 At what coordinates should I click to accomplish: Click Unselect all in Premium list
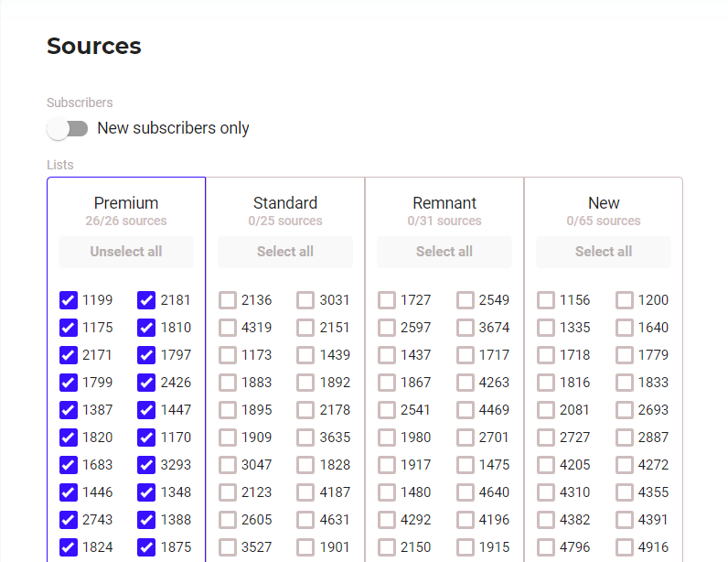[126, 252]
